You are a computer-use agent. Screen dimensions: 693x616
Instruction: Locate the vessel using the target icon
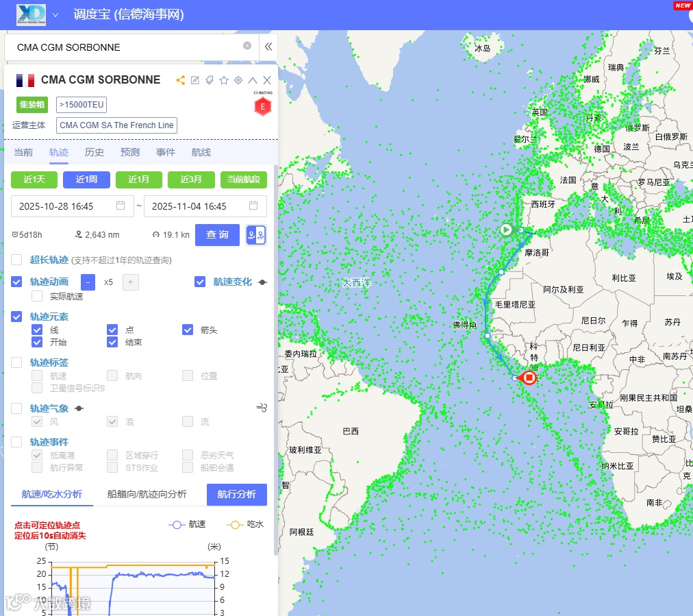point(238,80)
